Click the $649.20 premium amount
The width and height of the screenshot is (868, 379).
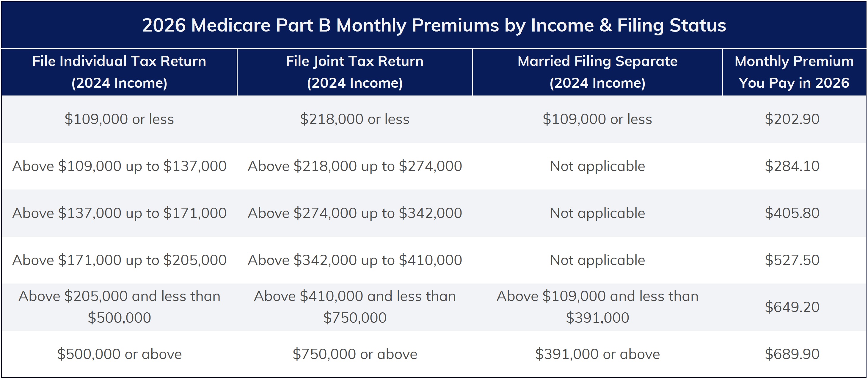(x=792, y=307)
